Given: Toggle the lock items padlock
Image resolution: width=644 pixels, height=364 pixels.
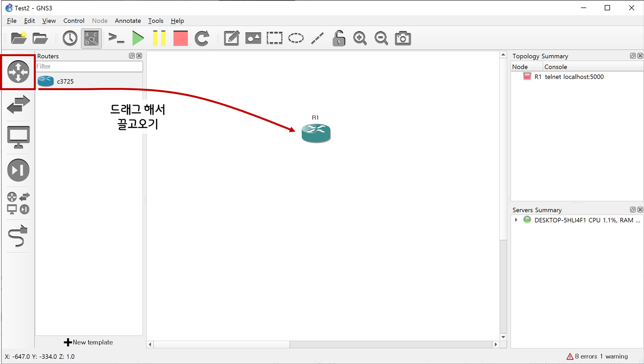Looking at the screenshot, I should point(339,38).
